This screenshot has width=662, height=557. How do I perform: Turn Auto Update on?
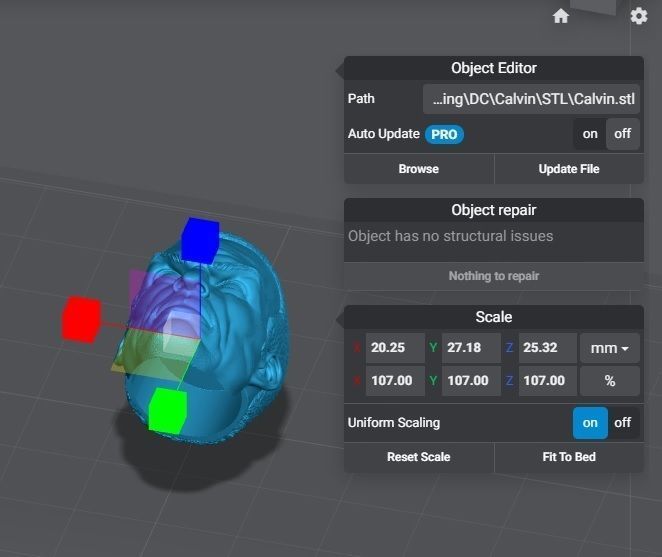590,134
